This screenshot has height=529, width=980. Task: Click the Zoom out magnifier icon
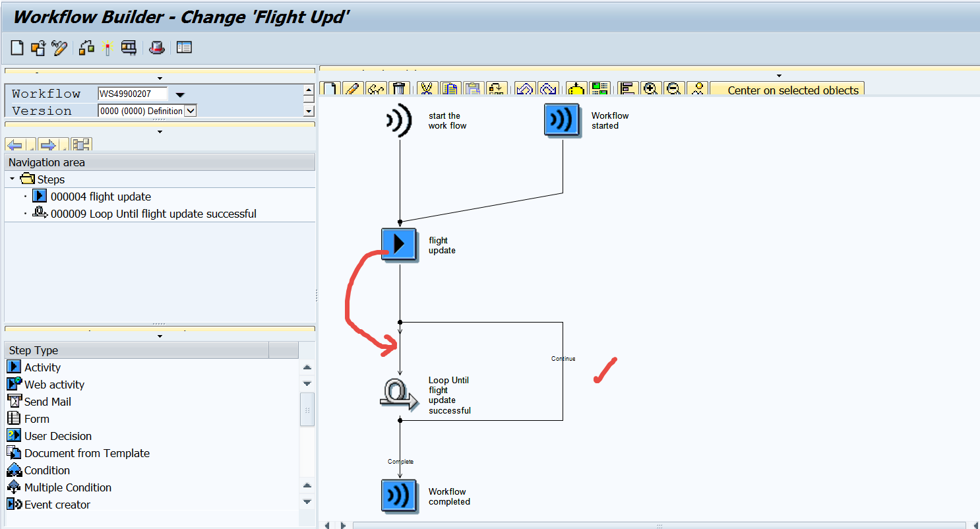(x=673, y=89)
